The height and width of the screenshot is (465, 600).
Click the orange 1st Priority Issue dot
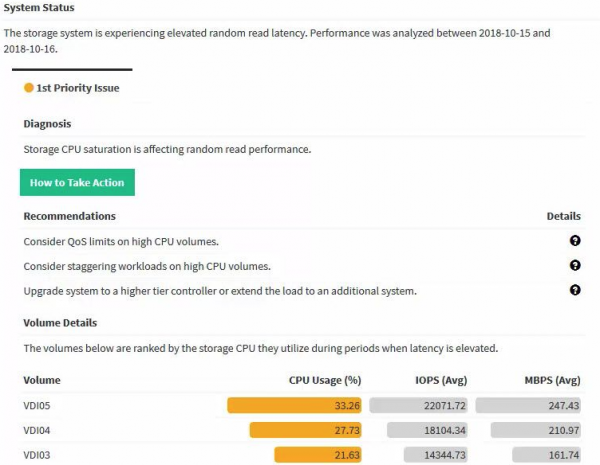(x=28, y=88)
